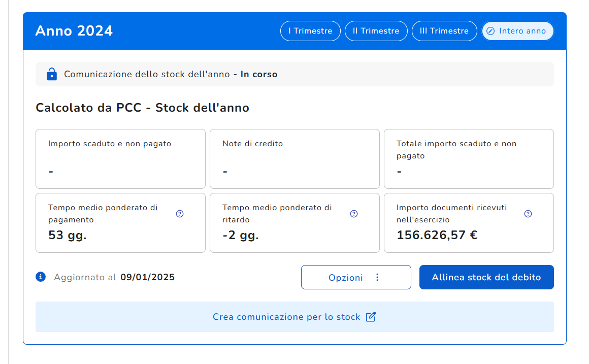Select the III Trimestre tab
This screenshot has height=364, width=589.
(444, 31)
